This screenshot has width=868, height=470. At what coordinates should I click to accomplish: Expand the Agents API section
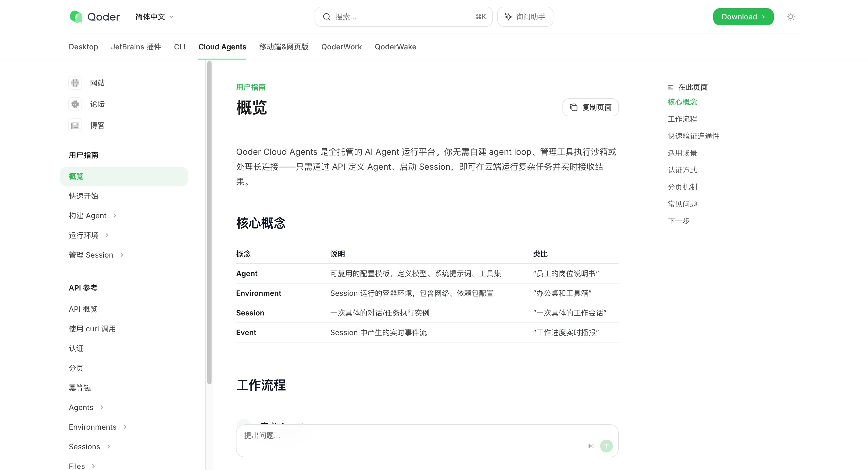click(x=102, y=407)
